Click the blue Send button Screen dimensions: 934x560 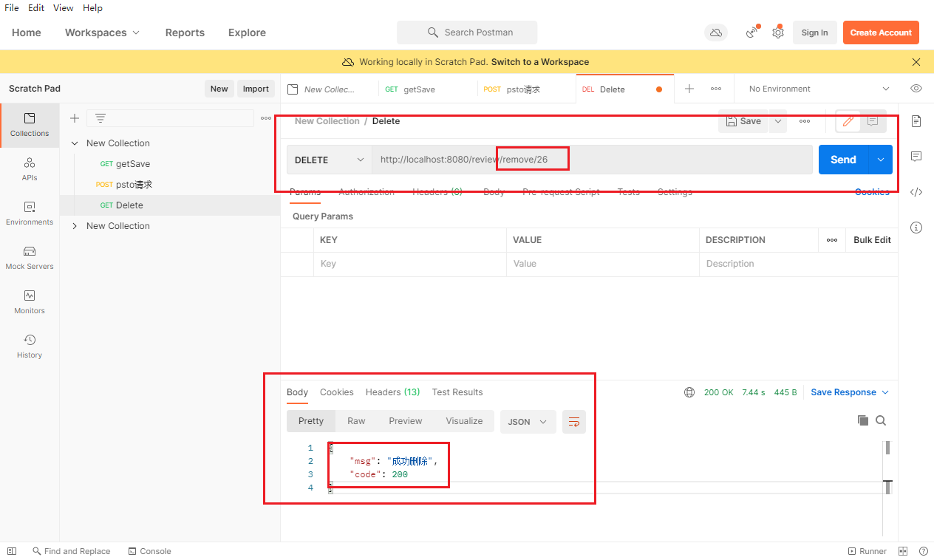(x=842, y=160)
